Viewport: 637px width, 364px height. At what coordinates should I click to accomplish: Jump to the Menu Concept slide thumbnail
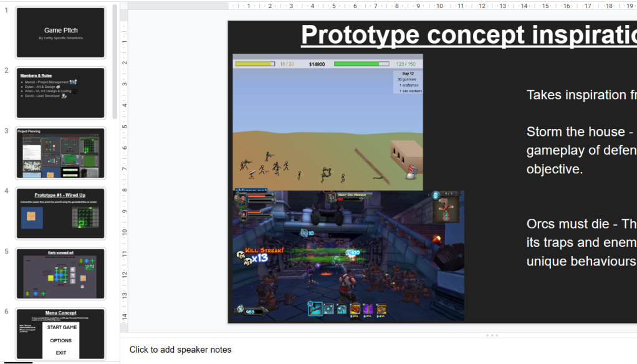(60, 333)
